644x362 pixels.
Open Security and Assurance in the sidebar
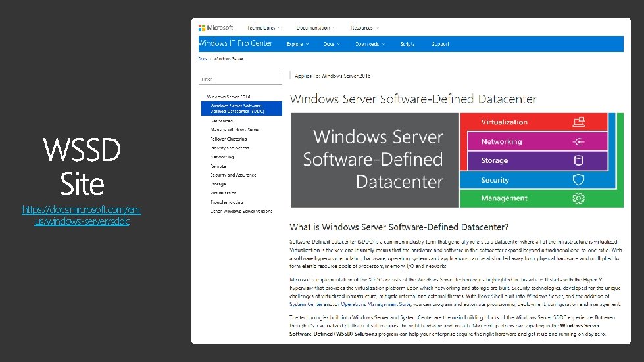tap(233, 175)
